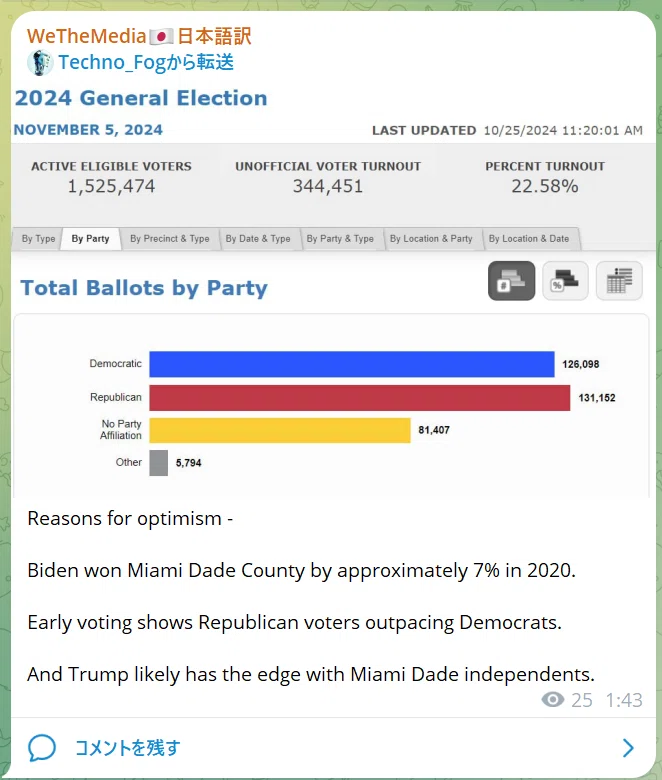This screenshot has height=780, width=662.
Task: Expand comments with the right chevron arrow
Action: pyautogui.click(x=629, y=748)
